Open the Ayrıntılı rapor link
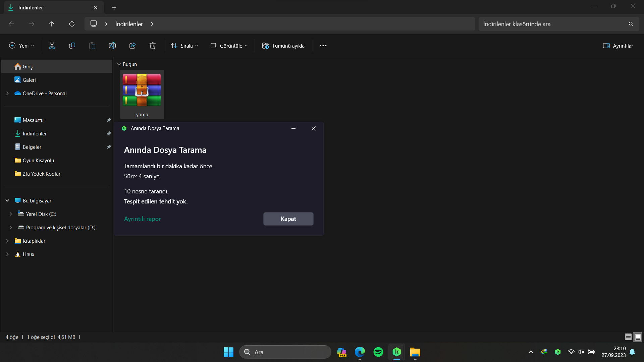Image resolution: width=644 pixels, height=362 pixels. (x=143, y=219)
